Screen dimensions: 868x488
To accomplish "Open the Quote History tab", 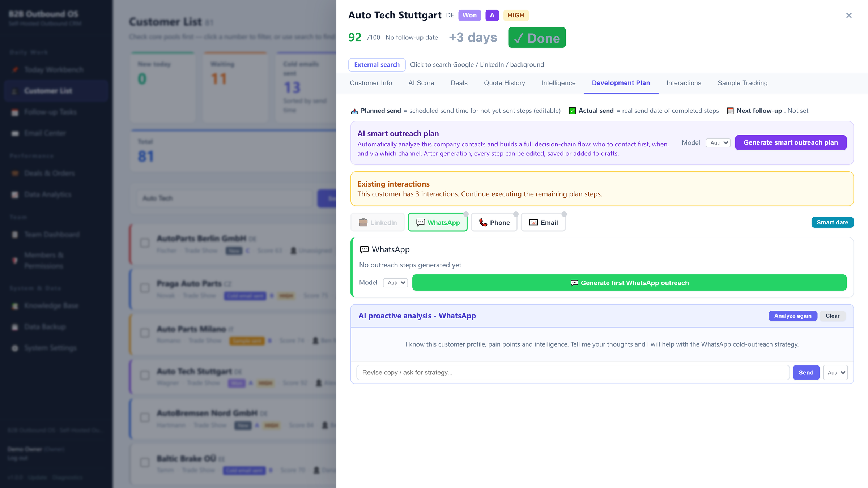I will click(505, 83).
